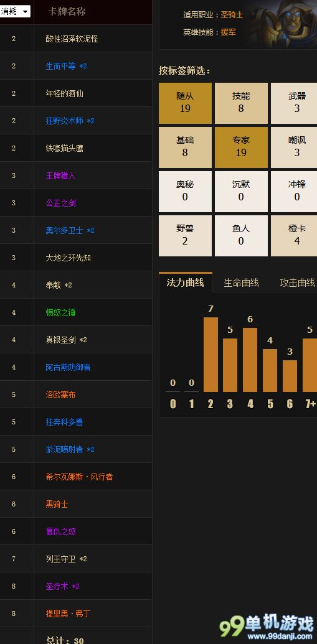
Task: Click the mana curve bar for cost 6
Action: [290, 376]
